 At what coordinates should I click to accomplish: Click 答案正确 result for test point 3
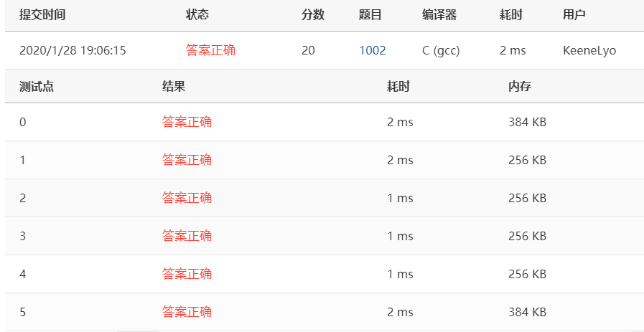click(187, 237)
